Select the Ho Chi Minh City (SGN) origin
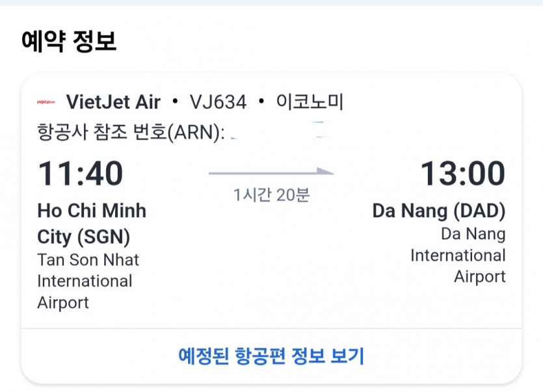Viewport: 543px width, 392px height. [x=92, y=223]
